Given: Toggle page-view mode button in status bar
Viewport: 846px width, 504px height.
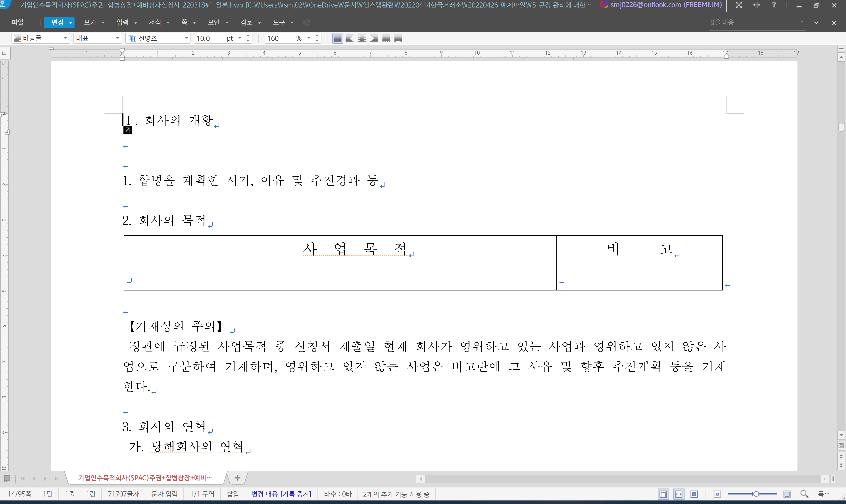Looking at the screenshot, I should [663, 494].
